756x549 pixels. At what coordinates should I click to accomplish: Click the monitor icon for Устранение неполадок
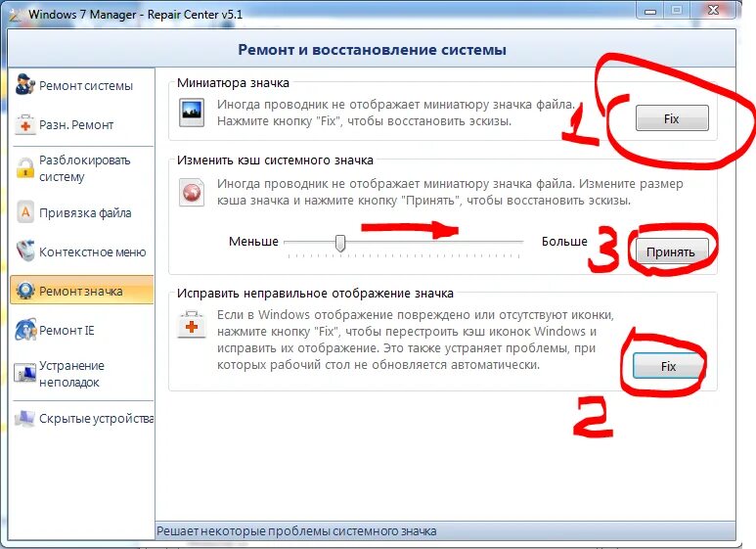pos(25,374)
